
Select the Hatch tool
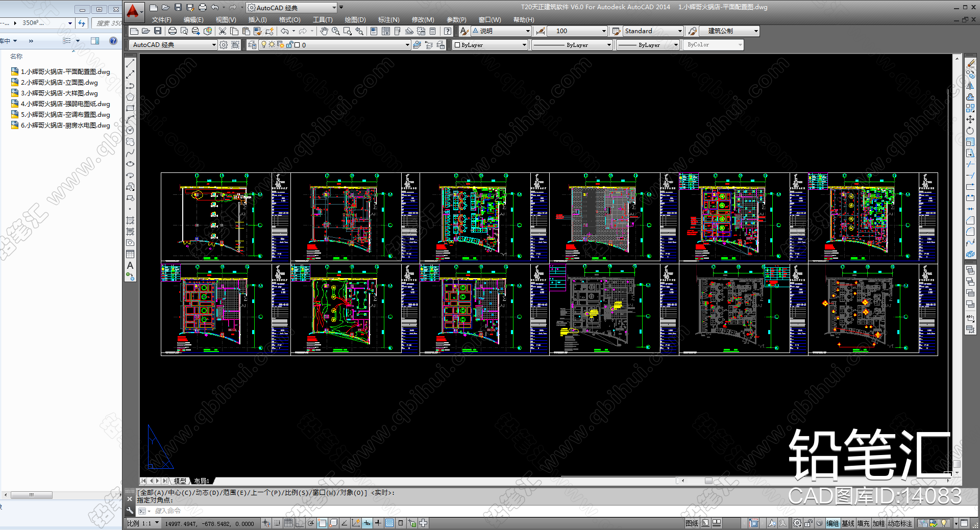130,220
